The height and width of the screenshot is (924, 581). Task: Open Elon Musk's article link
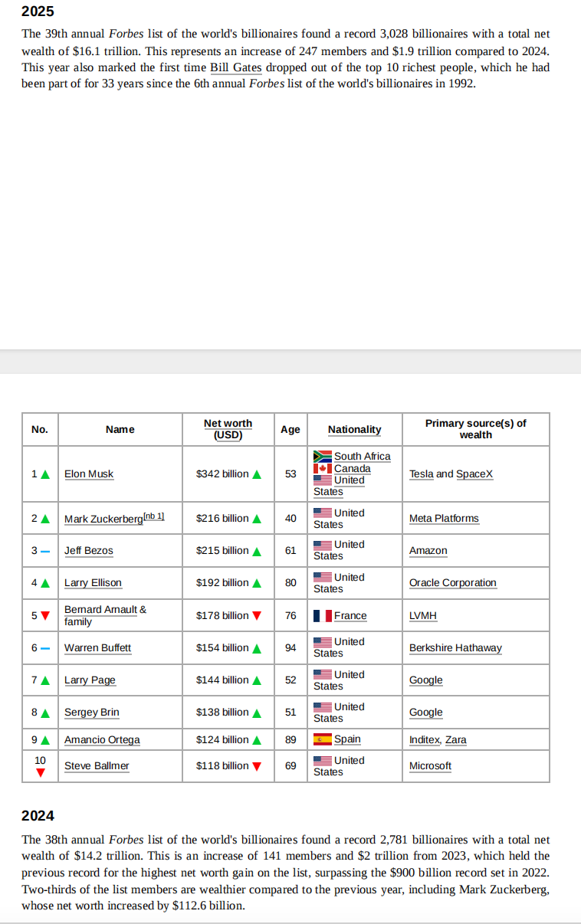click(x=89, y=473)
